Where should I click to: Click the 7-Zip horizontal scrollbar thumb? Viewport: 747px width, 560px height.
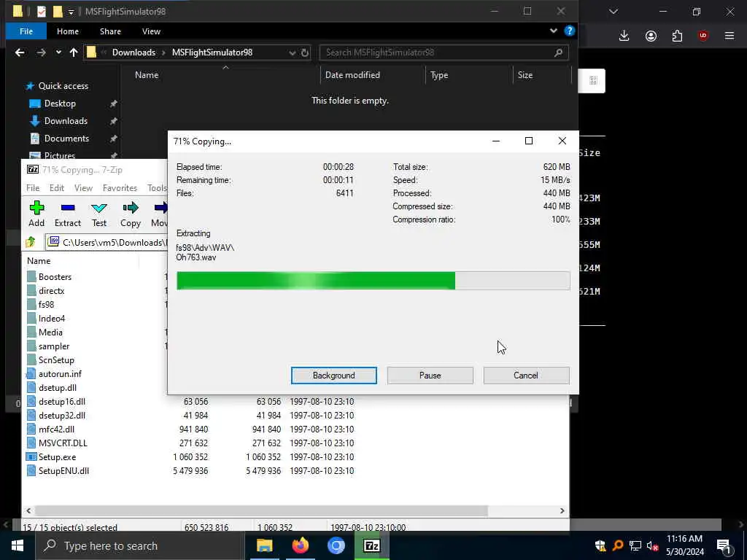[261, 510]
